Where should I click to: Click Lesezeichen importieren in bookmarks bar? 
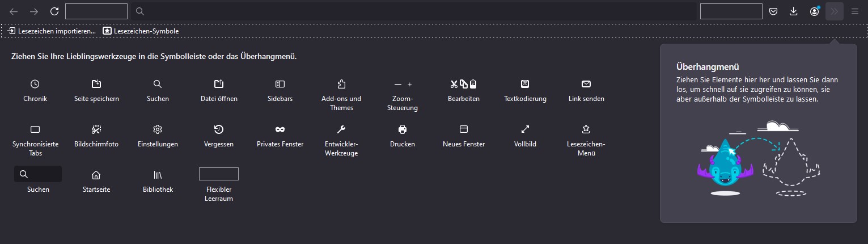[52, 31]
